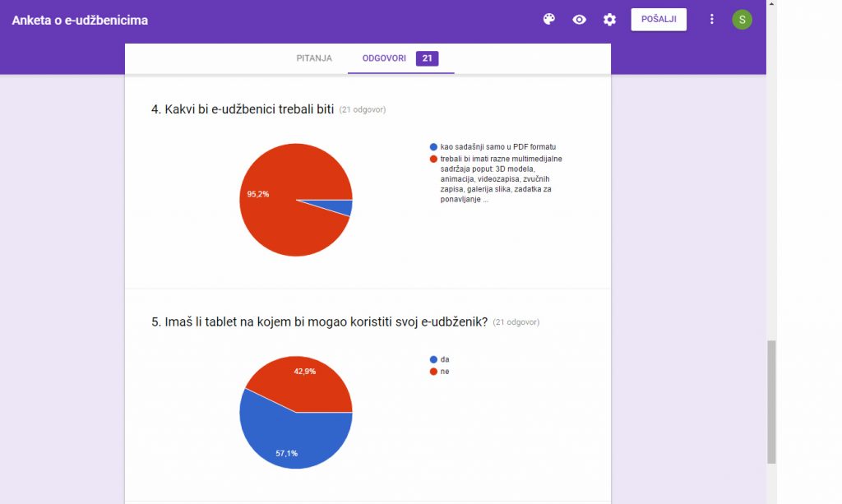Click the blue legend dot for da
Screen dimensions: 842x504
point(433,359)
